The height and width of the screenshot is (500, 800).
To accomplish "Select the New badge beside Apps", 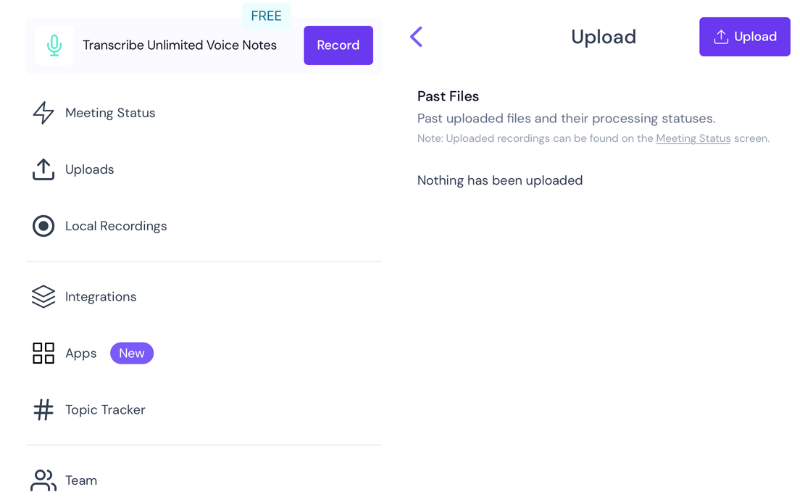I will [x=132, y=353].
